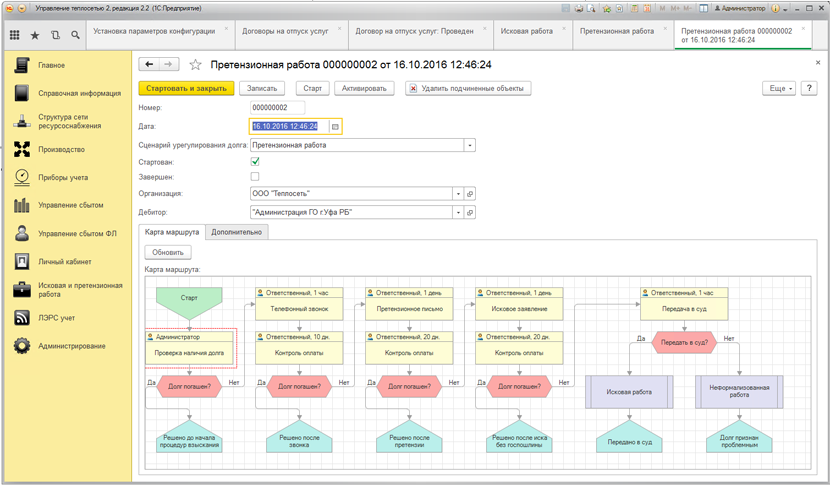Open the search magnifier icon
This screenshot has width=830, height=485.
point(75,35)
